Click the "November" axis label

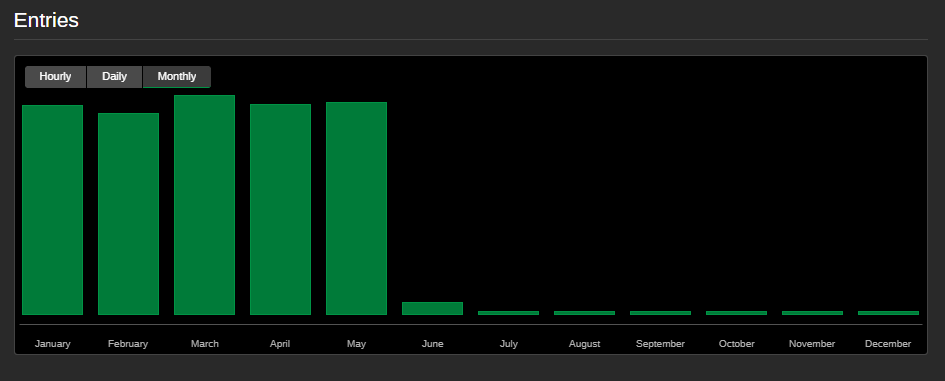[812, 344]
